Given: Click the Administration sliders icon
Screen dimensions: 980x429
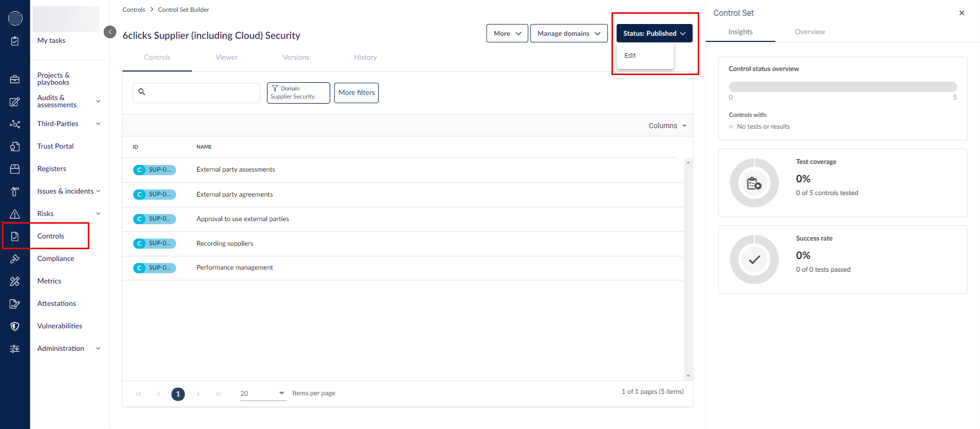Looking at the screenshot, I should click(x=15, y=349).
